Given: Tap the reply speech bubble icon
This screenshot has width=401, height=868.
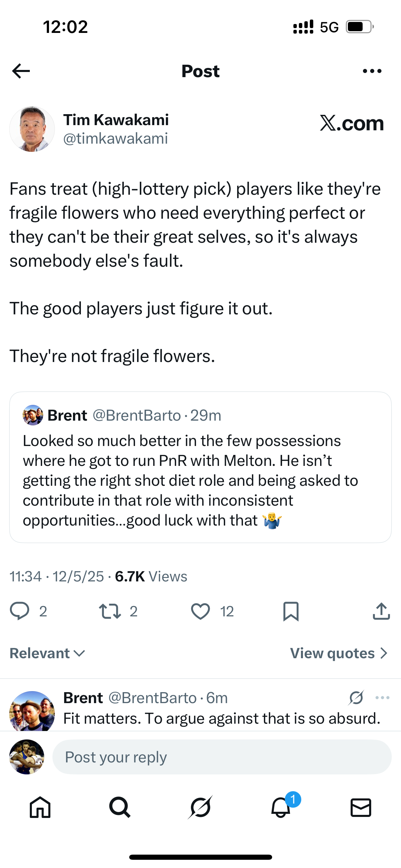Looking at the screenshot, I should click(x=20, y=611).
